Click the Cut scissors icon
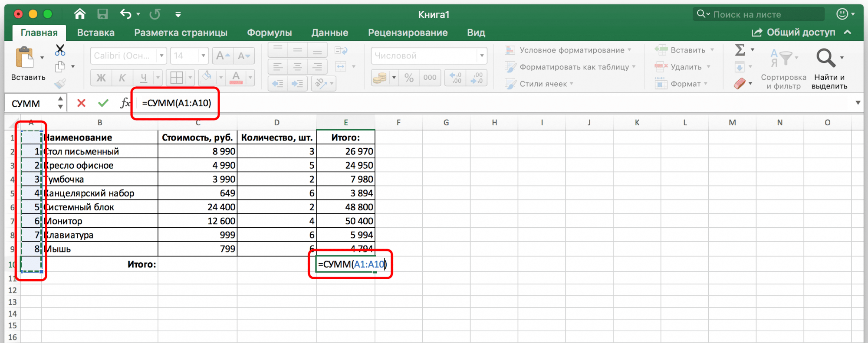The width and height of the screenshot is (868, 343). click(60, 50)
